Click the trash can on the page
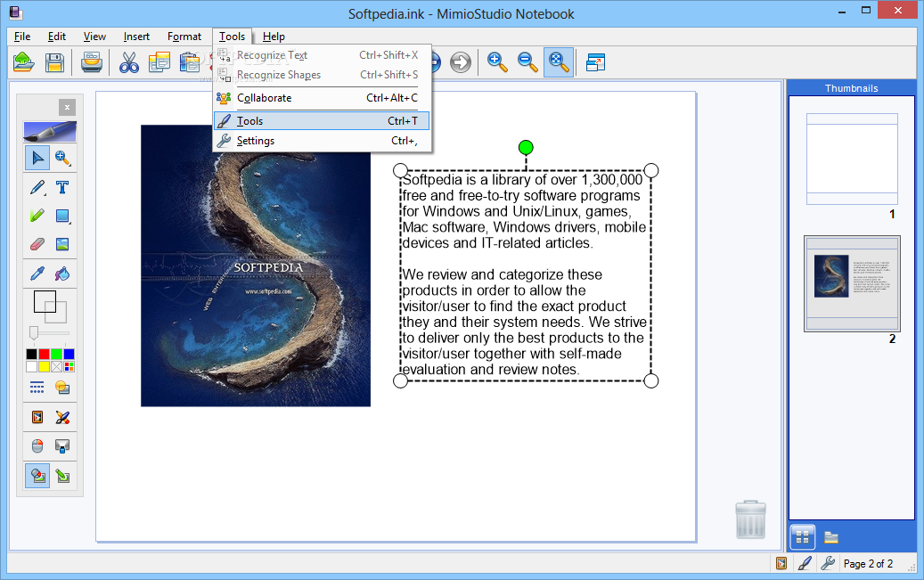The height and width of the screenshot is (580, 924). 751,519
